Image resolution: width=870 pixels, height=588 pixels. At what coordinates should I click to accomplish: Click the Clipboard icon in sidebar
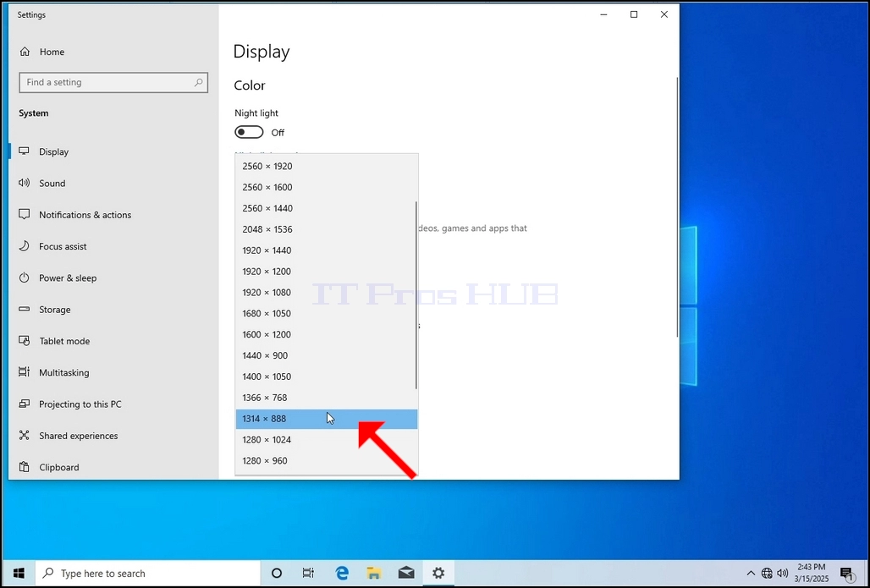click(24, 467)
